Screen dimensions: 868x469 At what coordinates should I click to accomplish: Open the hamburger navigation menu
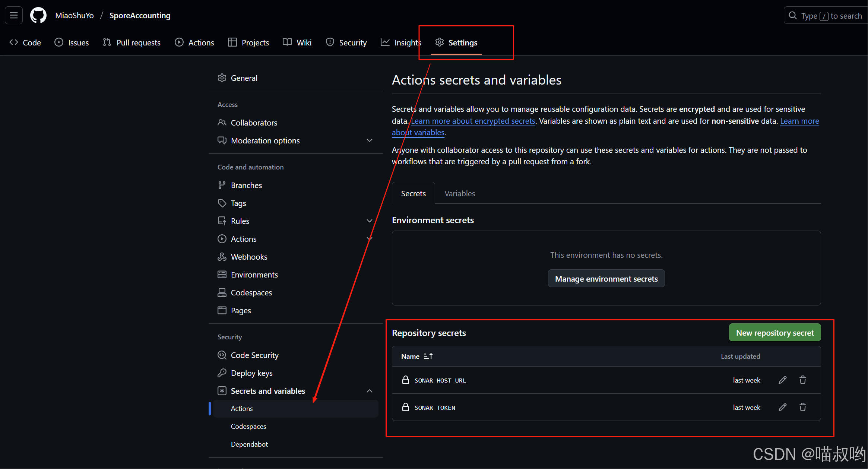coord(14,16)
